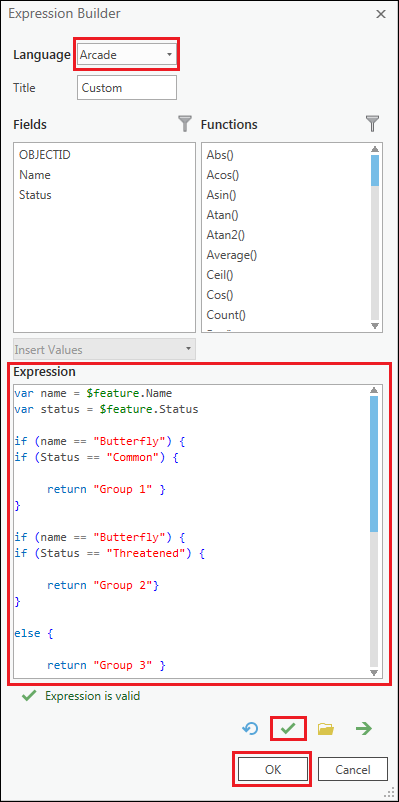
Task: Open the Language dropdown showing Arcade
Action: coord(127,55)
